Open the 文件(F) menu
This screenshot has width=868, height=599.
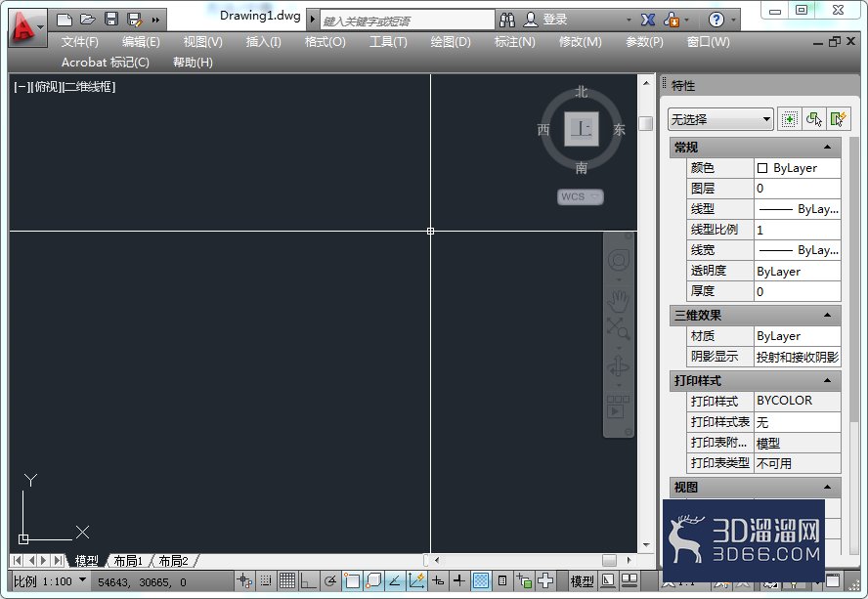click(x=80, y=41)
